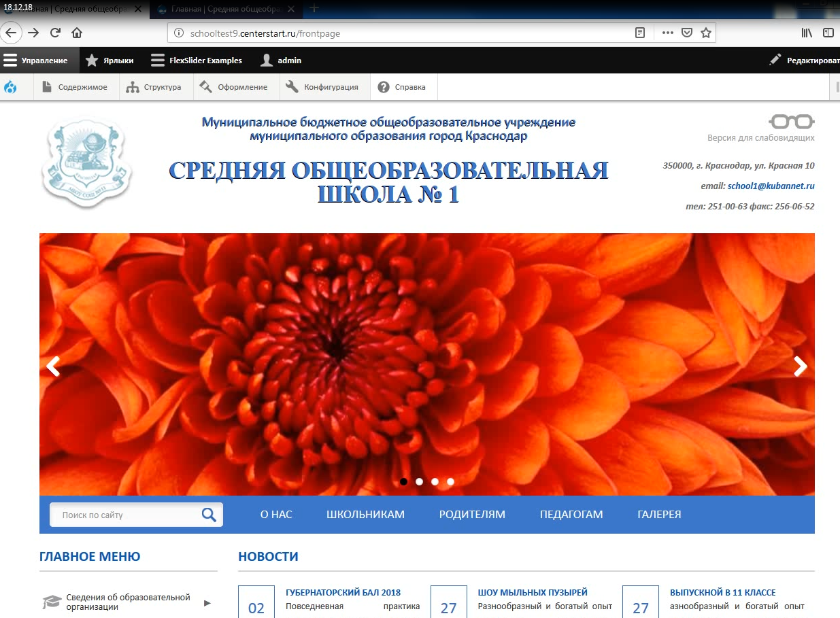Click the graduation cap menu icon
The height and width of the screenshot is (618, 840).
pyautogui.click(x=52, y=602)
